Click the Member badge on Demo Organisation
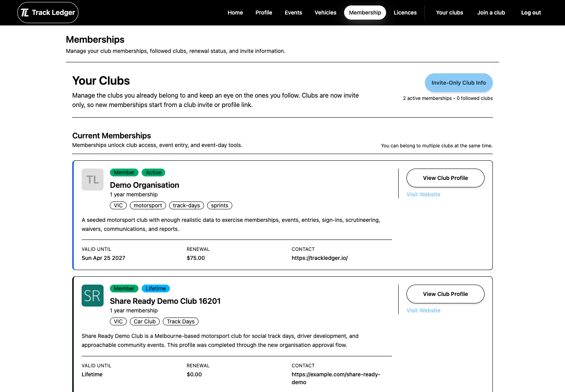 click(x=124, y=172)
